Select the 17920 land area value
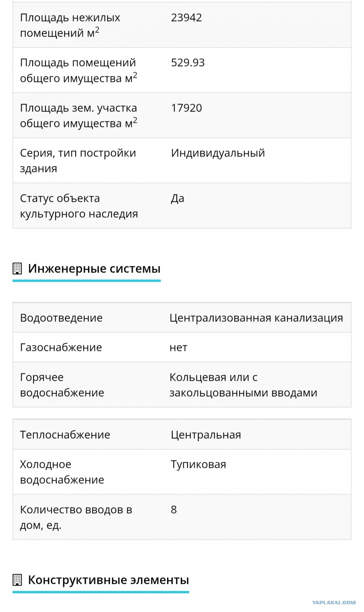The width and height of the screenshot is (364, 612). [x=186, y=108]
